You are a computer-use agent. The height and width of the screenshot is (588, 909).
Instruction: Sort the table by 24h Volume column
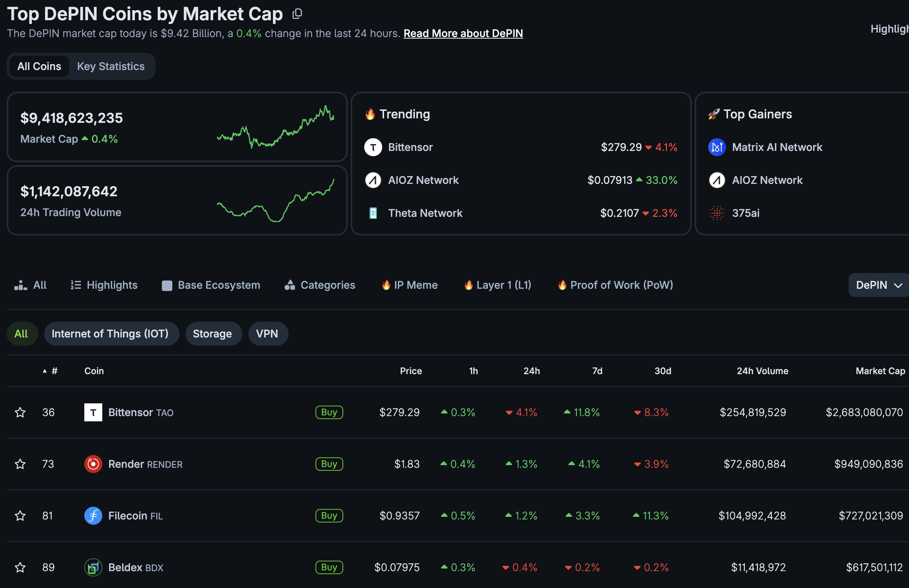pyautogui.click(x=762, y=371)
